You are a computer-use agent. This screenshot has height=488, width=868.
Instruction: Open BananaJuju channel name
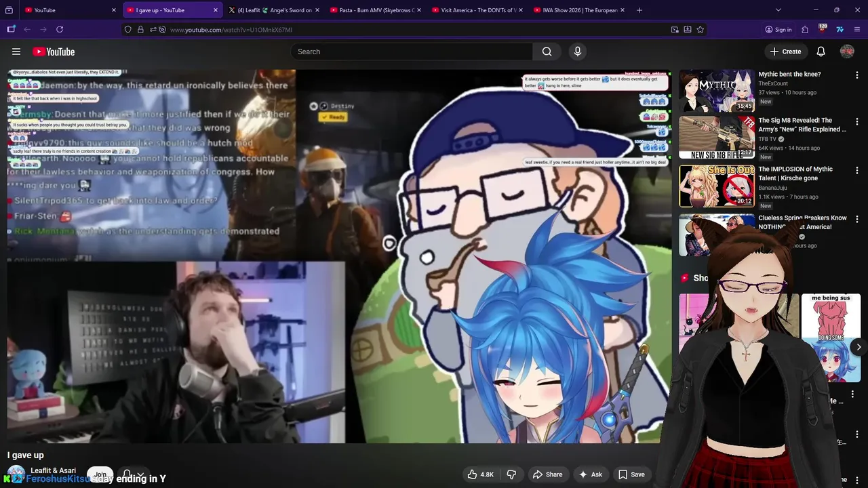tap(773, 188)
